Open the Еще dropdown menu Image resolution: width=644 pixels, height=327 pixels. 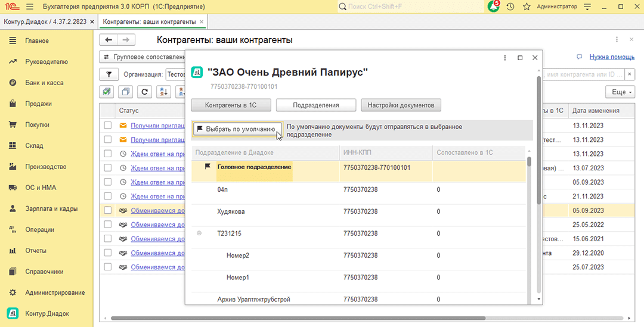click(620, 92)
